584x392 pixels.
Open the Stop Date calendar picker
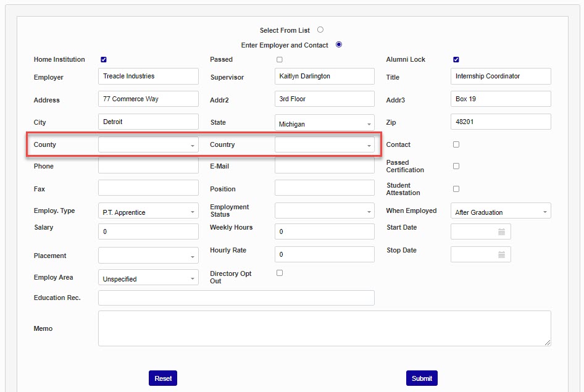(501, 254)
